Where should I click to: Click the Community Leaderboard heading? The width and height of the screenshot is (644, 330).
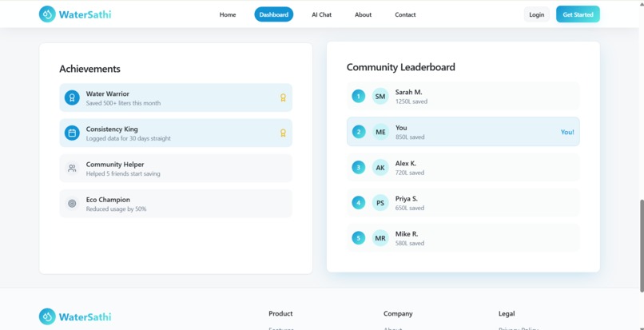(401, 67)
